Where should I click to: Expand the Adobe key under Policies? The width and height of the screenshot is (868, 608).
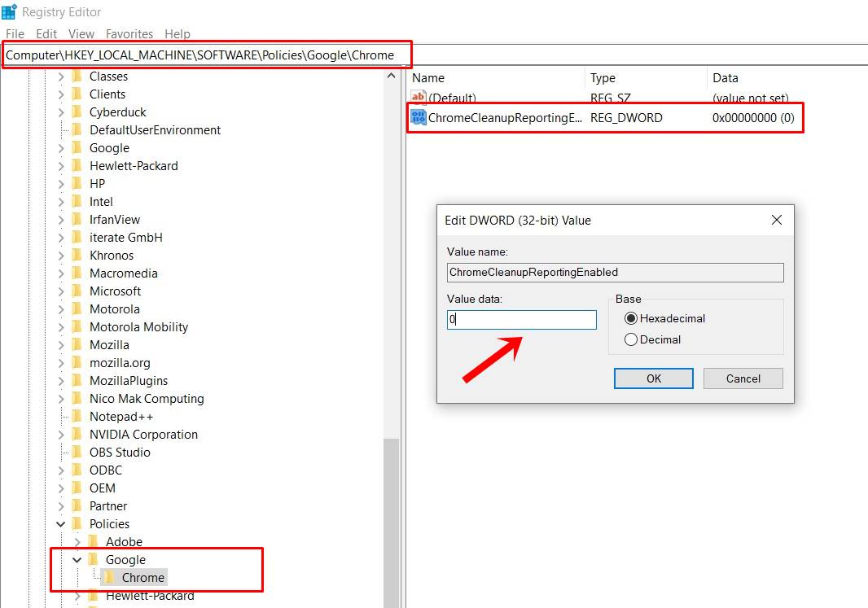coord(77,542)
